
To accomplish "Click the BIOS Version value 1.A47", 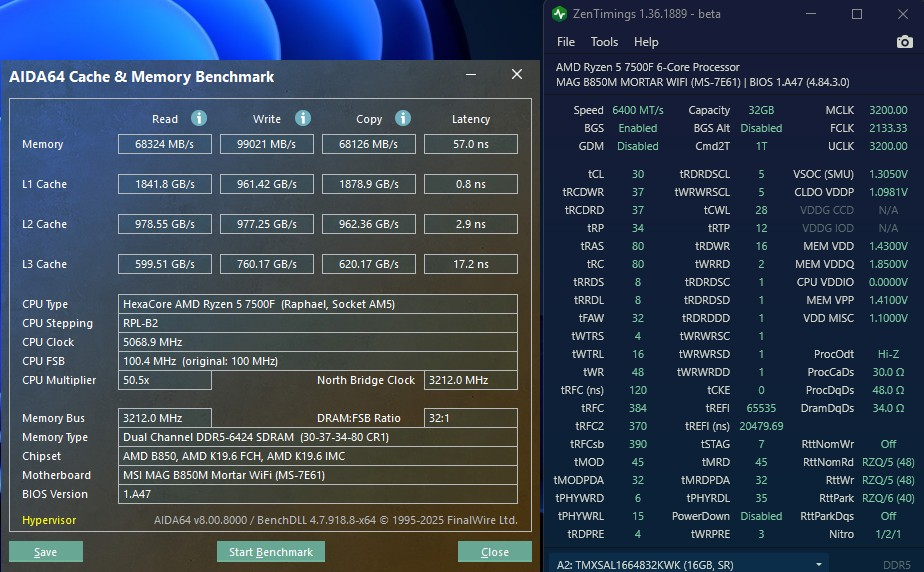I will click(x=318, y=494).
